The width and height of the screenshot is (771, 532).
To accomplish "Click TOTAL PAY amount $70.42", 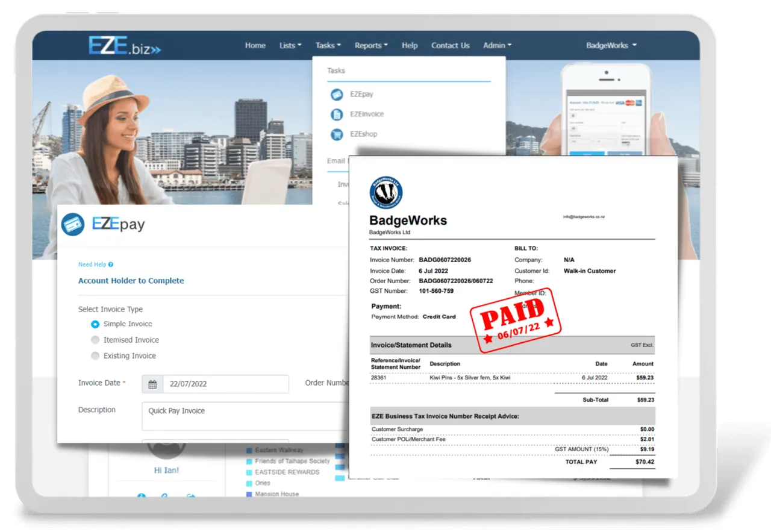I will [x=645, y=462].
